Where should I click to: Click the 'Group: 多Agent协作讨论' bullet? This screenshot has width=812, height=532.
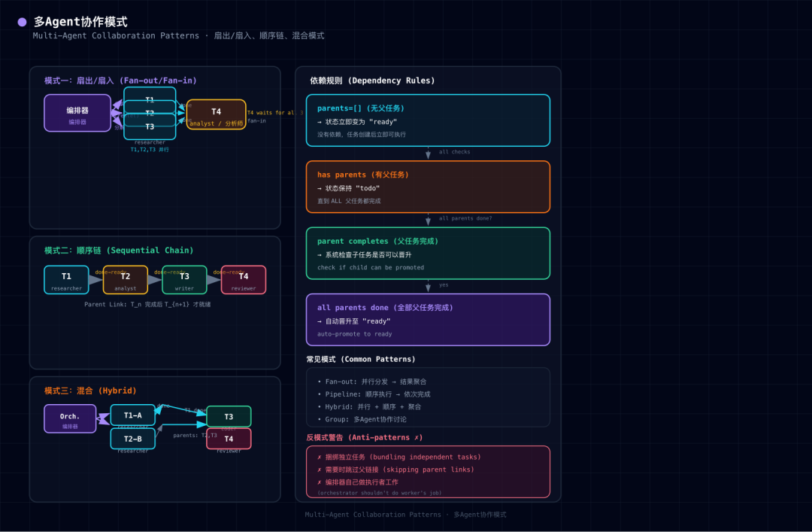pyautogui.click(x=362, y=419)
